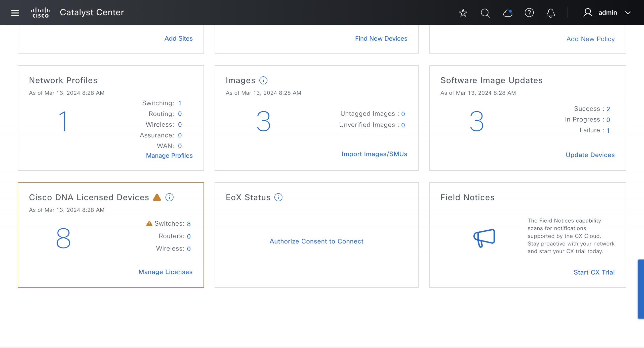Click the Field Notices megaphone icon
This screenshot has height=348, width=644.
484,238
